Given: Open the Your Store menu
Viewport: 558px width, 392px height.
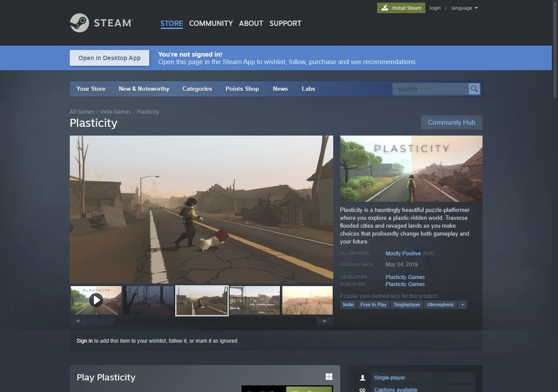Looking at the screenshot, I should (x=91, y=89).
